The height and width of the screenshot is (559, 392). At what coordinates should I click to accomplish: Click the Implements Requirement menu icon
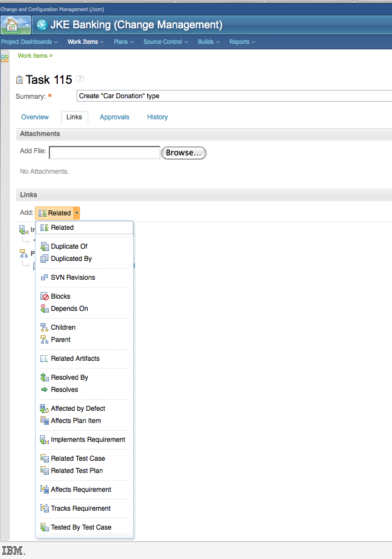(44, 440)
